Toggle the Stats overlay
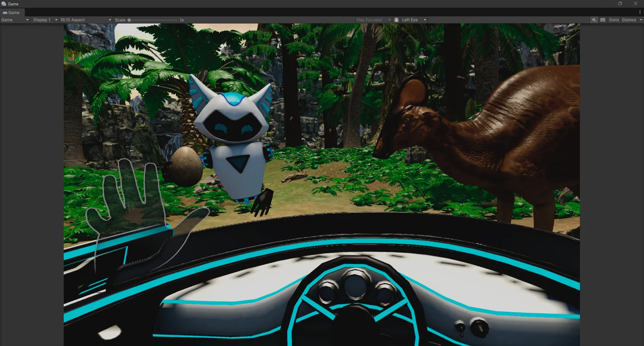 pyautogui.click(x=614, y=20)
